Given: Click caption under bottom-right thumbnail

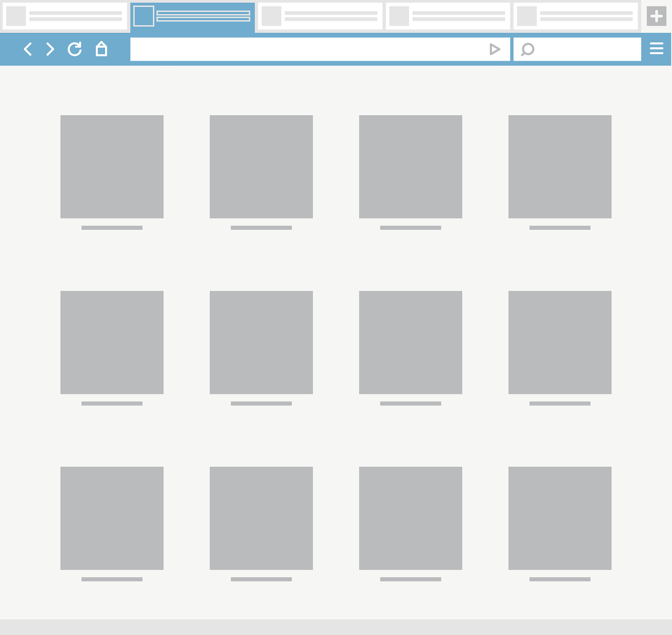Looking at the screenshot, I should coord(560,579).
